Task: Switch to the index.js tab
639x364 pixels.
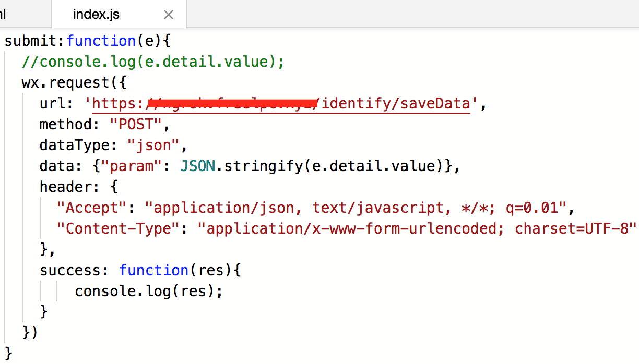Action: [x=96, y=14]
